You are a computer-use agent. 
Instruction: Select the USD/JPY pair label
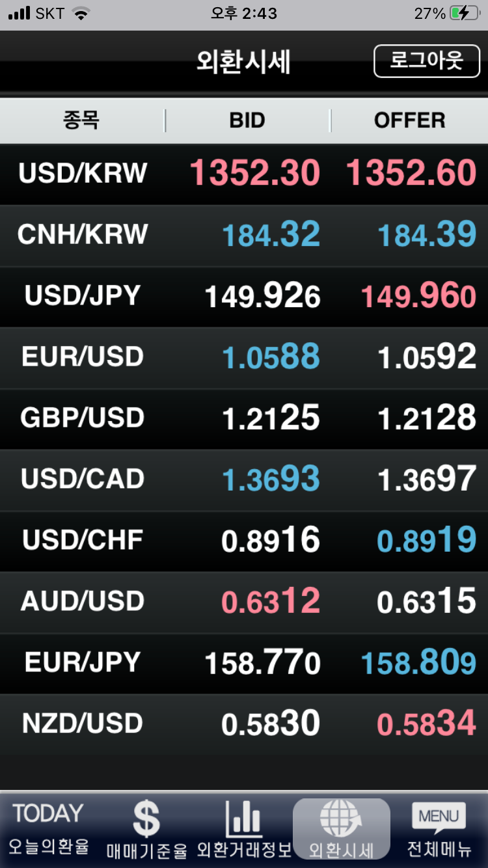(83, 296)
